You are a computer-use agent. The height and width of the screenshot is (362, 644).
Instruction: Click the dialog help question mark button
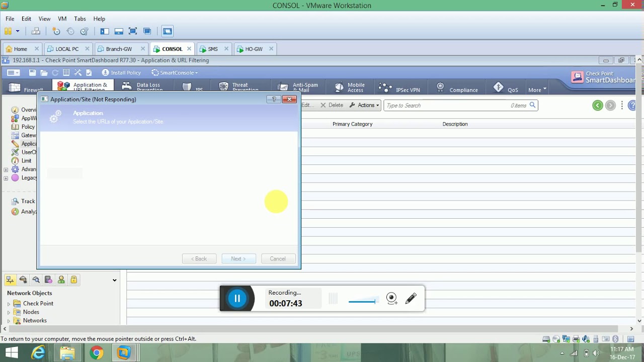[x=274, y=99]
